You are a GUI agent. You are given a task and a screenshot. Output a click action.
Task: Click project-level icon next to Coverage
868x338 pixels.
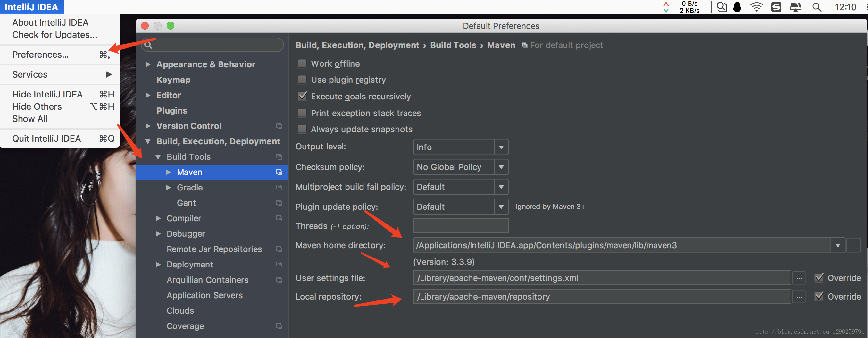pos(279,326)
